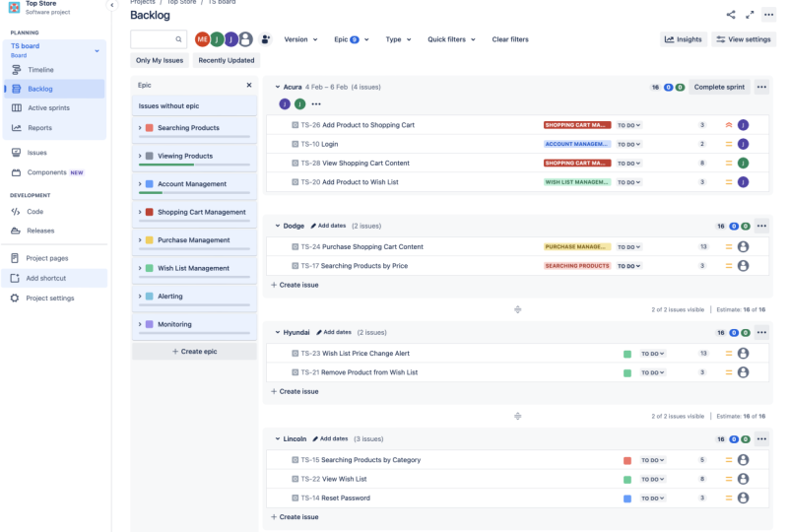Collapse the Lincoln sprint section

pyautogui.click(x=278, y=438)
